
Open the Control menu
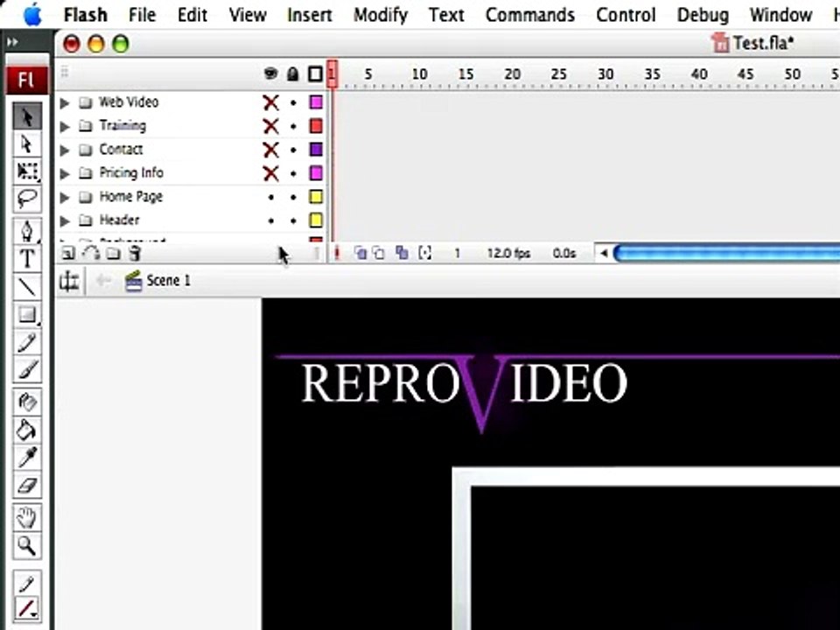pos(626,15)
